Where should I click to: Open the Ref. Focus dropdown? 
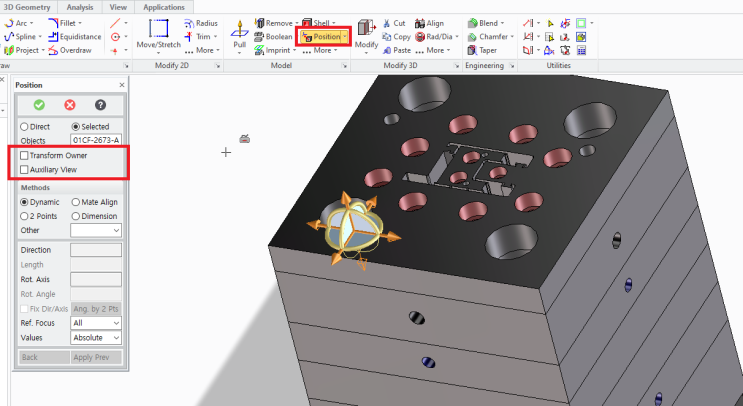[x=96, y=323]
